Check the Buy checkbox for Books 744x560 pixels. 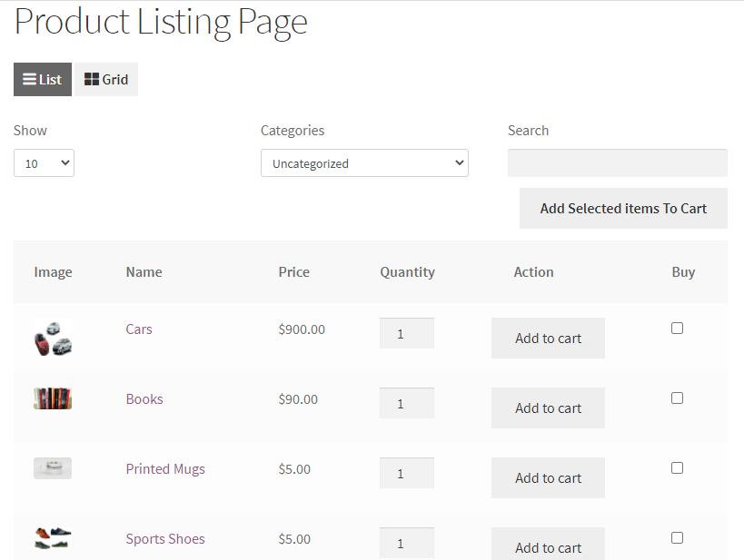677,398
